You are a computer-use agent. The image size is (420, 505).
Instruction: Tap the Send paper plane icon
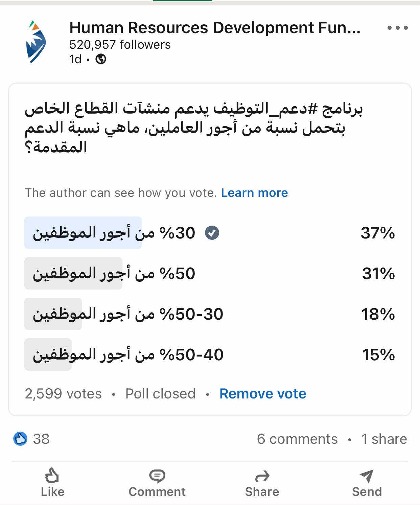[367, 476]
